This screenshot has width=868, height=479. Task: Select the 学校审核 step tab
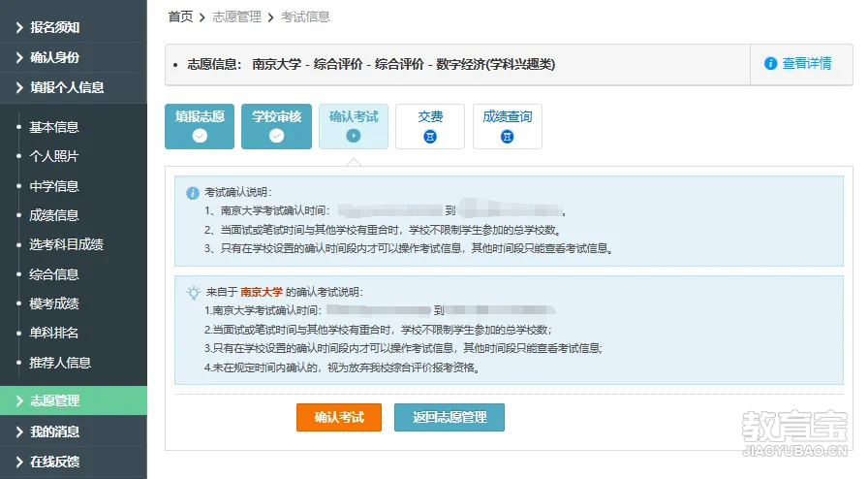pyautogui.click(x=276, y=126)
